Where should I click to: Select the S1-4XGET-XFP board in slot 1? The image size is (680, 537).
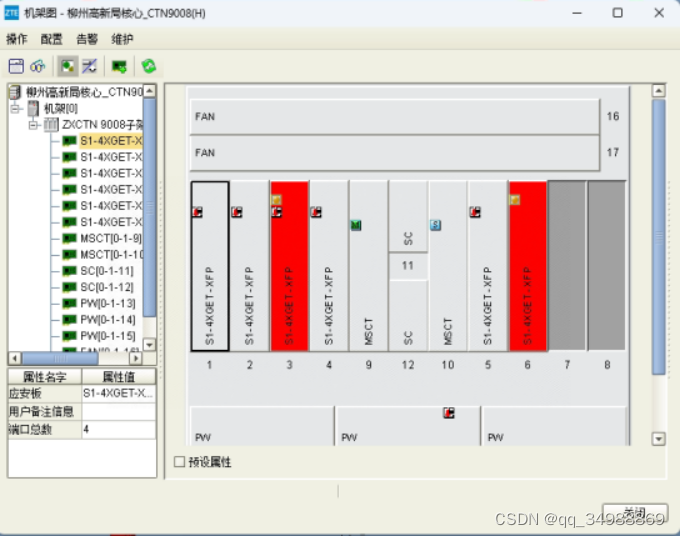210,266
